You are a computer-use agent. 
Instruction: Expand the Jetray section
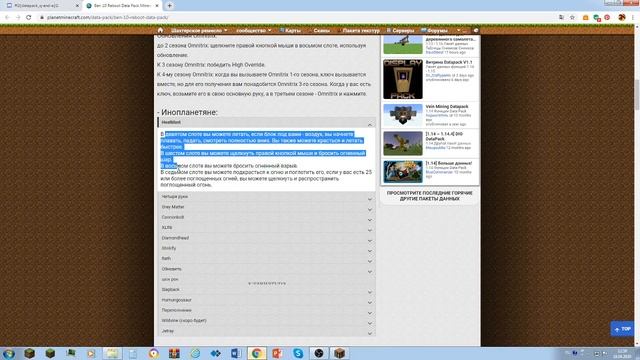266,331
